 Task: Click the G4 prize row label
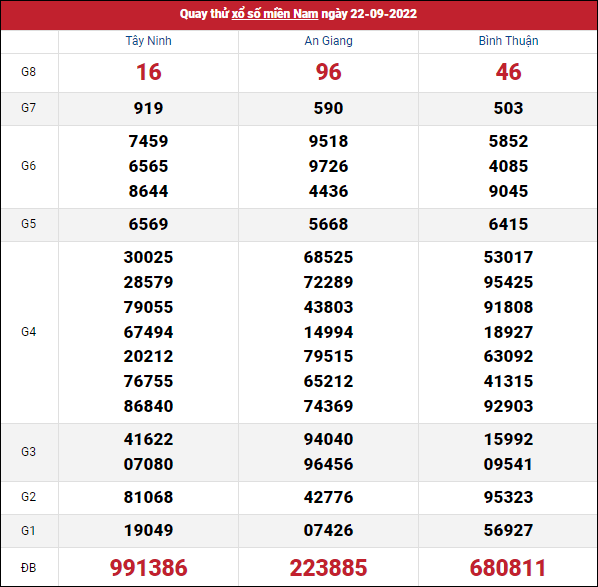click(28, 332)
